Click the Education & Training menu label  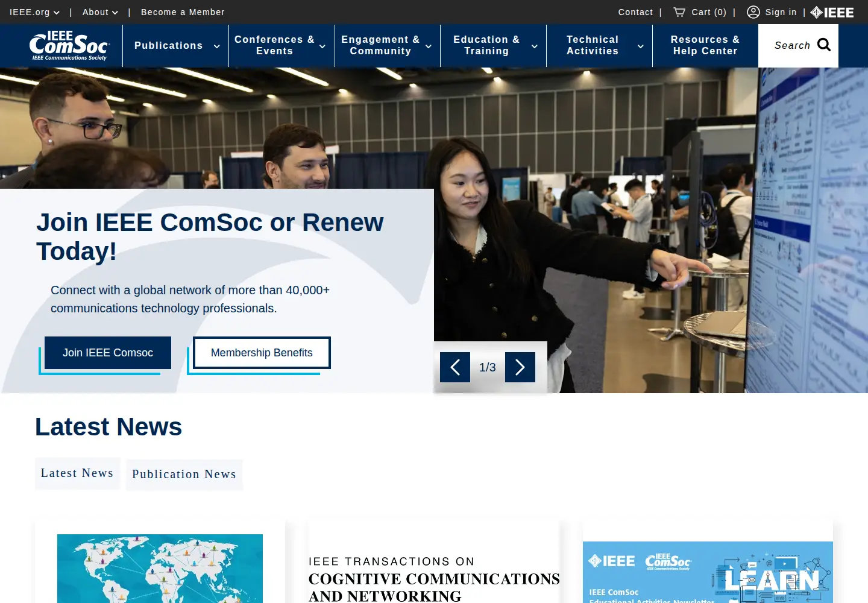point(486,45)
